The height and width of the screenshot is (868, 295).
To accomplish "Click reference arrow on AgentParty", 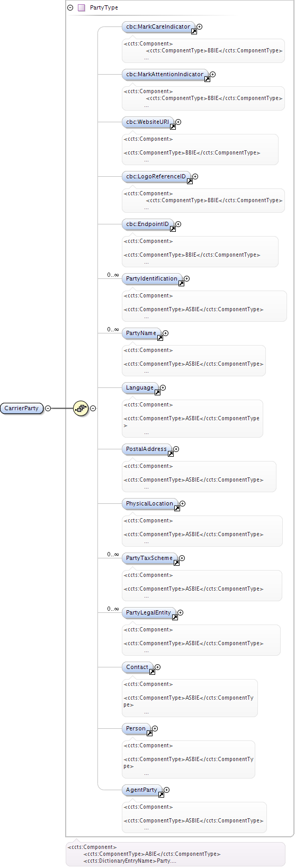I will click(161, 795).
